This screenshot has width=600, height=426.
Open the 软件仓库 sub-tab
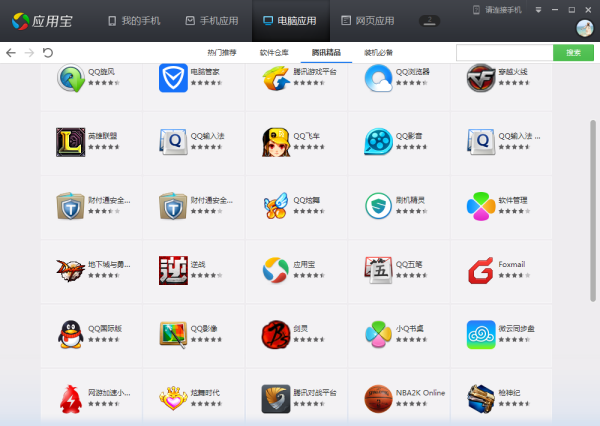point(274,52)
